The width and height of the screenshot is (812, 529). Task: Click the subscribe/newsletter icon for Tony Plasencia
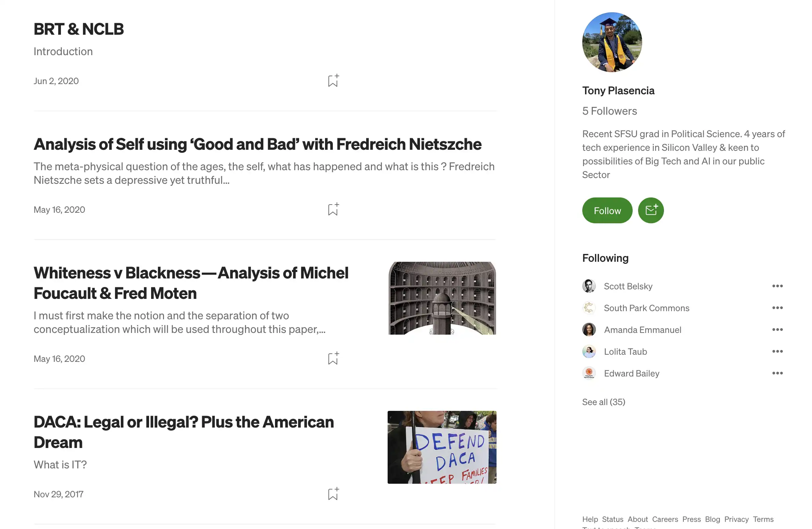(651, 210)
